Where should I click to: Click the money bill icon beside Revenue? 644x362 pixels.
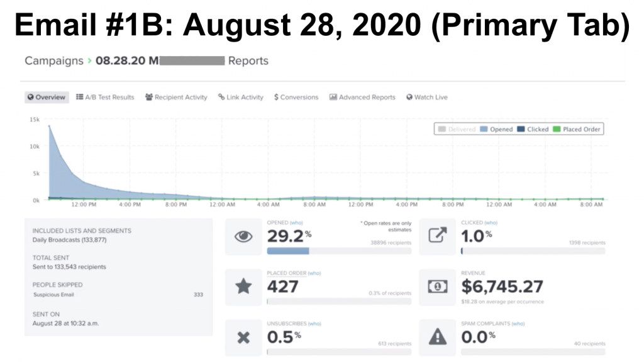click(x=438, y=286)
